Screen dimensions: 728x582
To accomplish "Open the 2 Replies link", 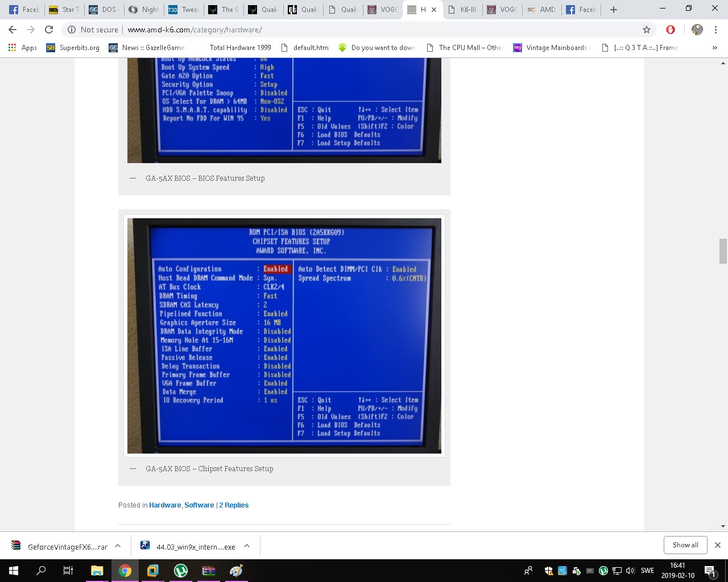I will pyautogui.click(x=234, y=505).
